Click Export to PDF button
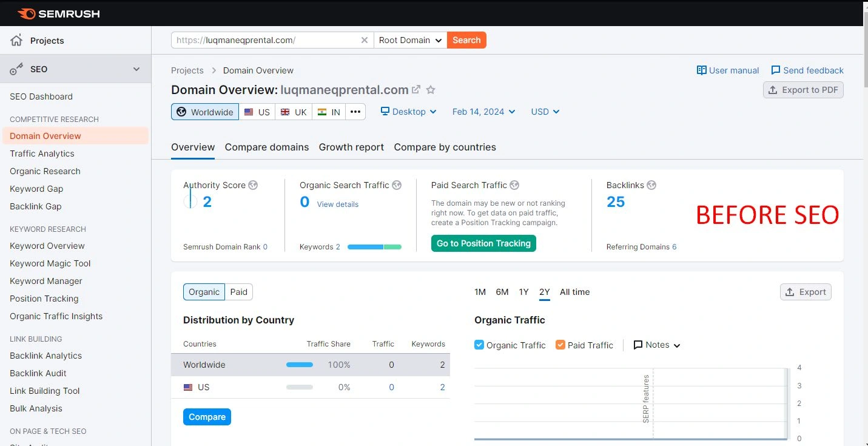The width and height of the screenshot is (868, 446). (803, 90)
